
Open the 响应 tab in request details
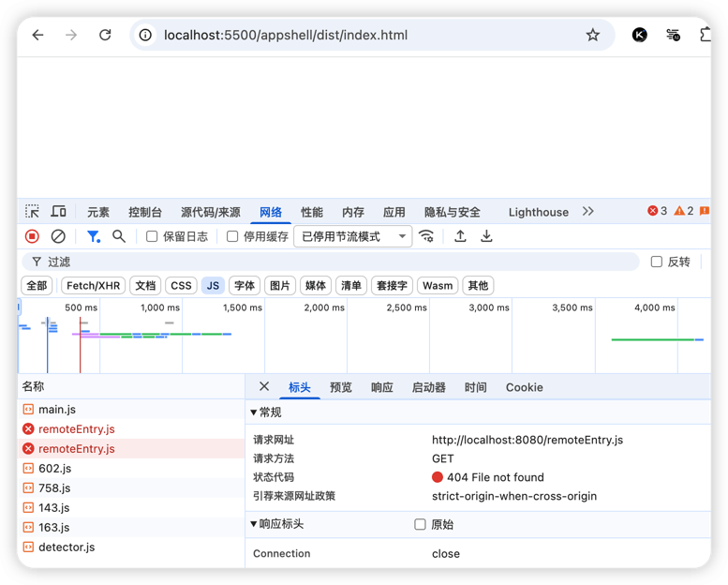[382, 387]
